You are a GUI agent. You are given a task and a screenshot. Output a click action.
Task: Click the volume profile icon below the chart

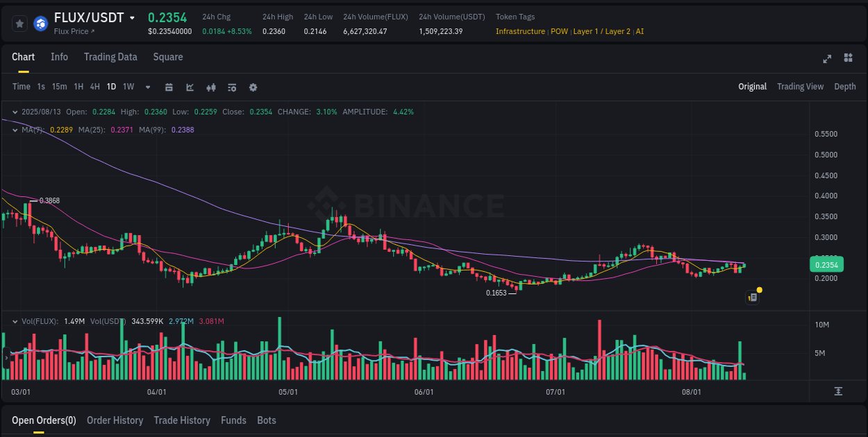838,392
